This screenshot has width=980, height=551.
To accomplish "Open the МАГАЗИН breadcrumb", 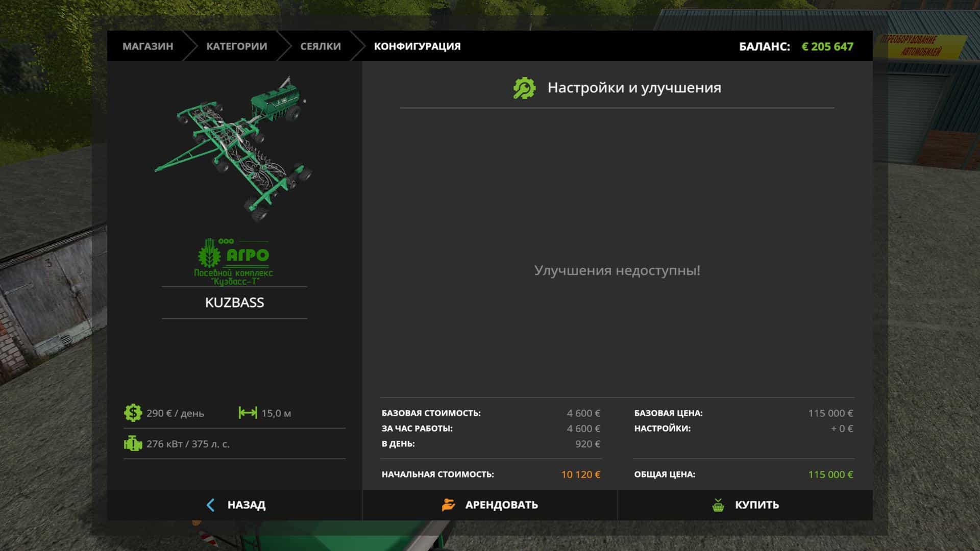I will coord(148,46).
